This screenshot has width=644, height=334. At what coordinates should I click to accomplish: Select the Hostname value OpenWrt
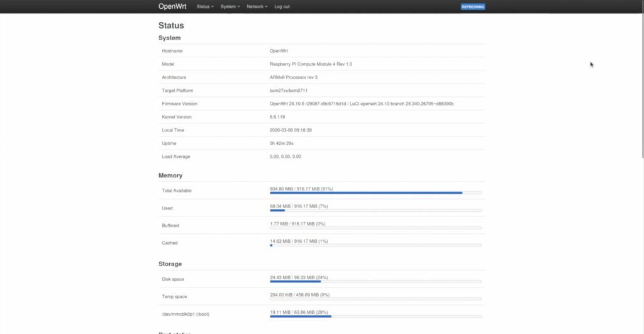click(x=279, y=51)
